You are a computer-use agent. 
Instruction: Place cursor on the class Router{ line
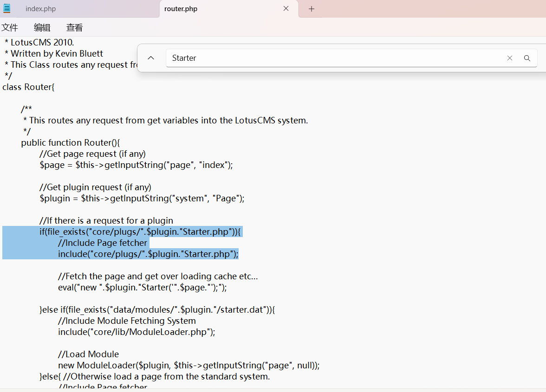click(28, 87)
